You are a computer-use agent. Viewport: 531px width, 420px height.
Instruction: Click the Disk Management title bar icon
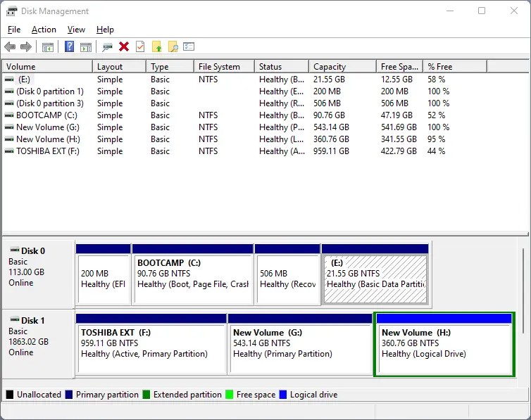11,11
